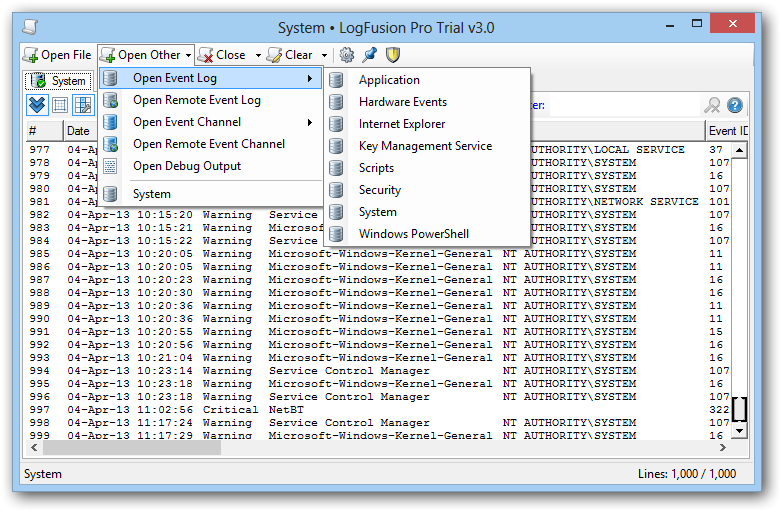Click the vertical scrollbar thumb
The height and width of the screenshot is (512, 782).
tap(739, 409)
